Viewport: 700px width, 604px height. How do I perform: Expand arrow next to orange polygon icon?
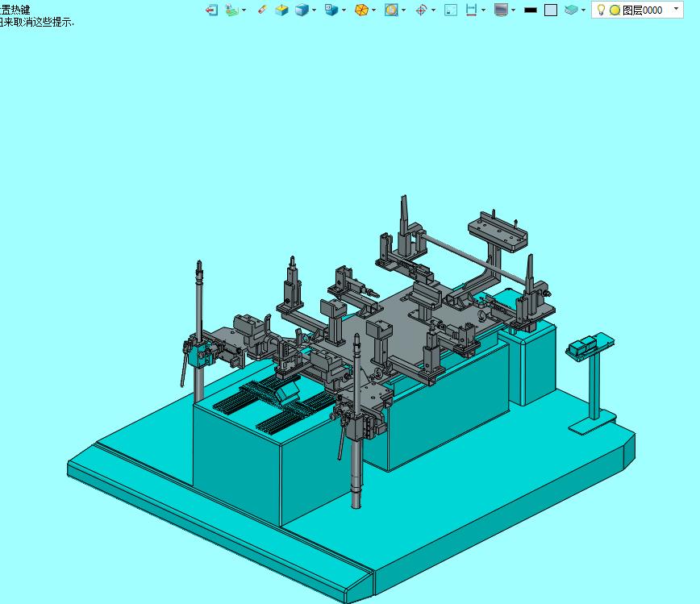(373, 10)
